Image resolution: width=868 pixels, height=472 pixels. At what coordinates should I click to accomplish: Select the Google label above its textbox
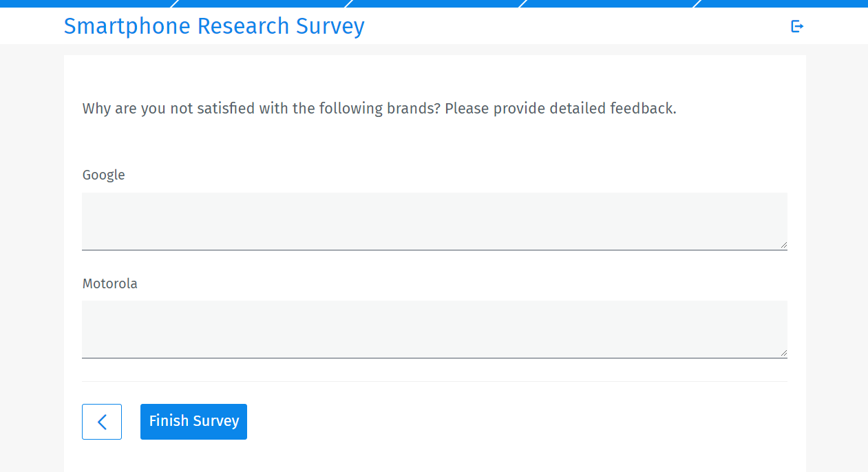pyautogui.click(x=103, y=175)
